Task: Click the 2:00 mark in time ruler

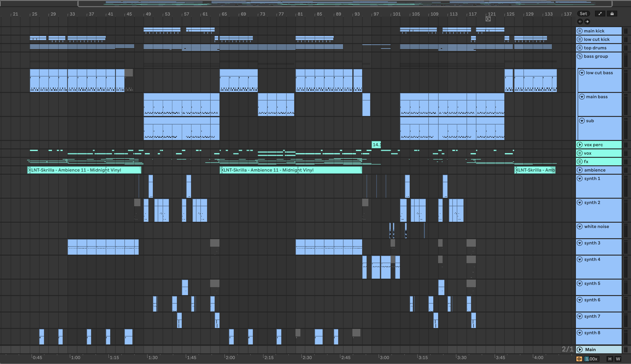Action: coord(230,358)
